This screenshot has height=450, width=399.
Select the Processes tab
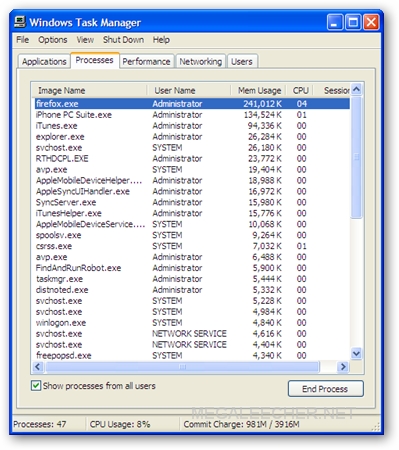pyautogui.click(x=94, y=60)
